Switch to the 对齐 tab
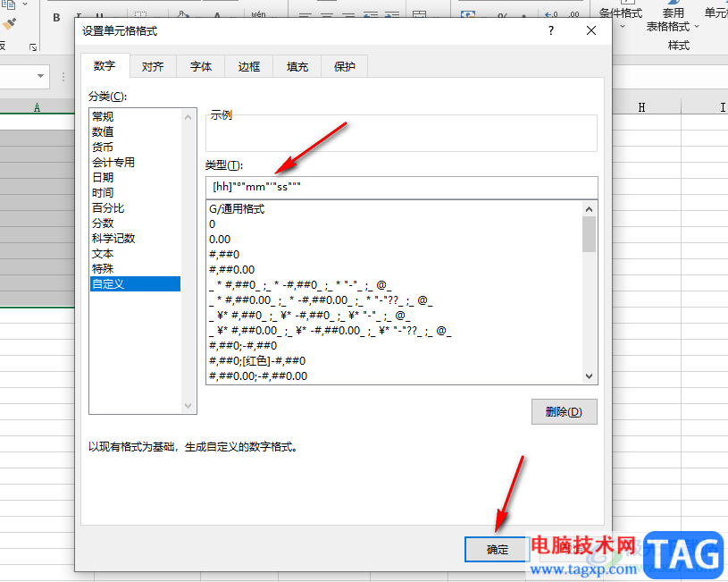Screen dimensions: 728x582 click(153, 66)
